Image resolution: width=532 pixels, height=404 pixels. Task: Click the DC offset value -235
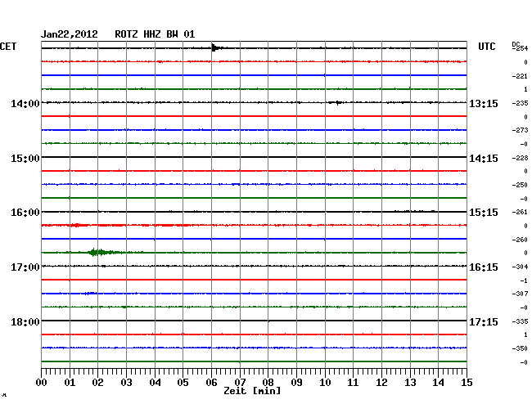pyautogui.click(x=520, y=103)
